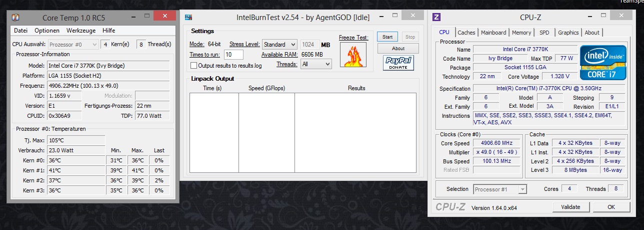644x230 pixels.
Task: Click the IntelBurnTest title bar icon
Action: point(189,18)
